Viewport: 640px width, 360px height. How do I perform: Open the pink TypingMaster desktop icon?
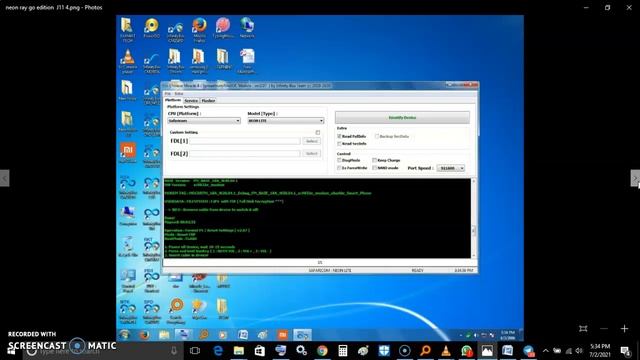coord(223,28)
